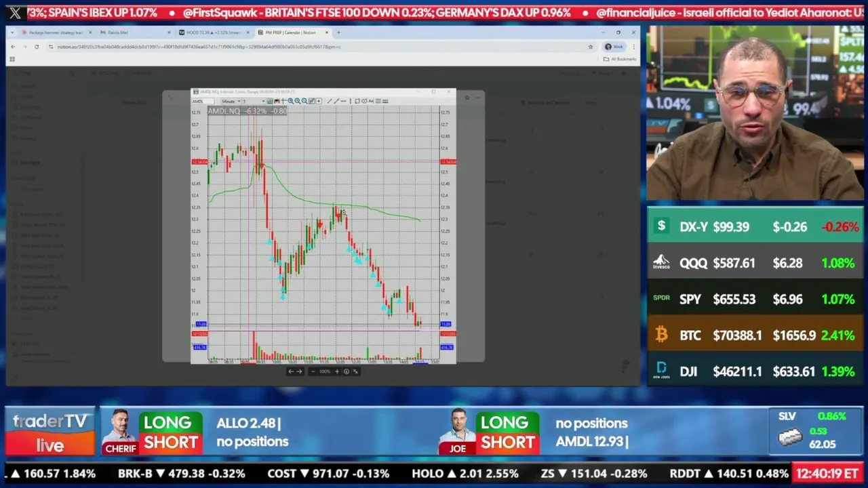Screen dimensions: 868x488
Task: Open the apps grid in bookmarks bar
Action: 12,59
